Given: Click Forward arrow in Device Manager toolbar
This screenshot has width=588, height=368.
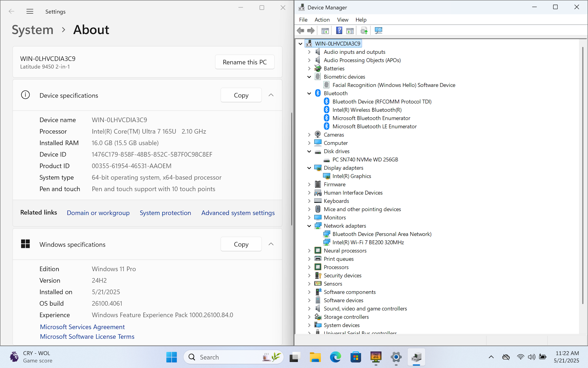Looking at the screenshot, I should 311,31.
